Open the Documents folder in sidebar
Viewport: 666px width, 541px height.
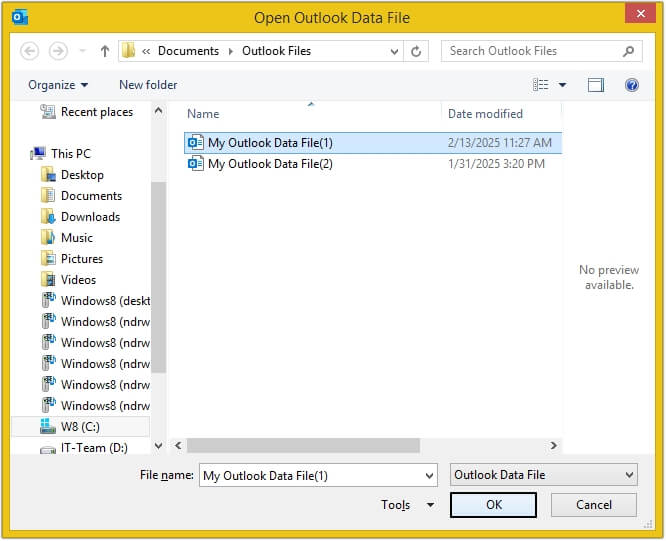(x=91, y=196)
